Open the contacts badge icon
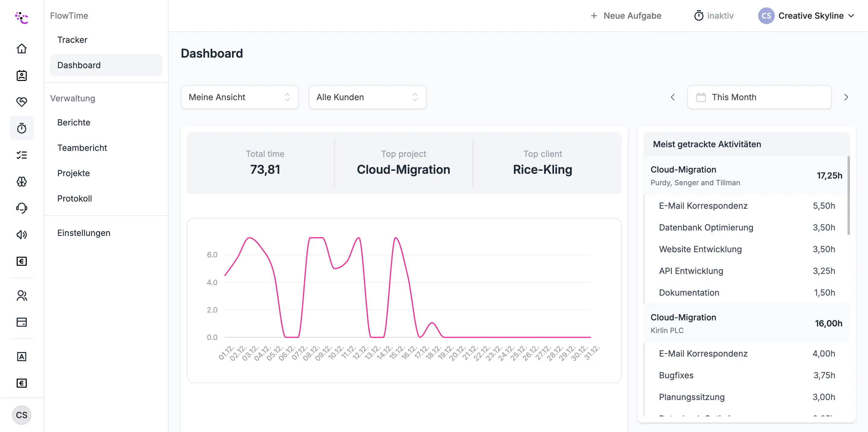 click(22, 75)
